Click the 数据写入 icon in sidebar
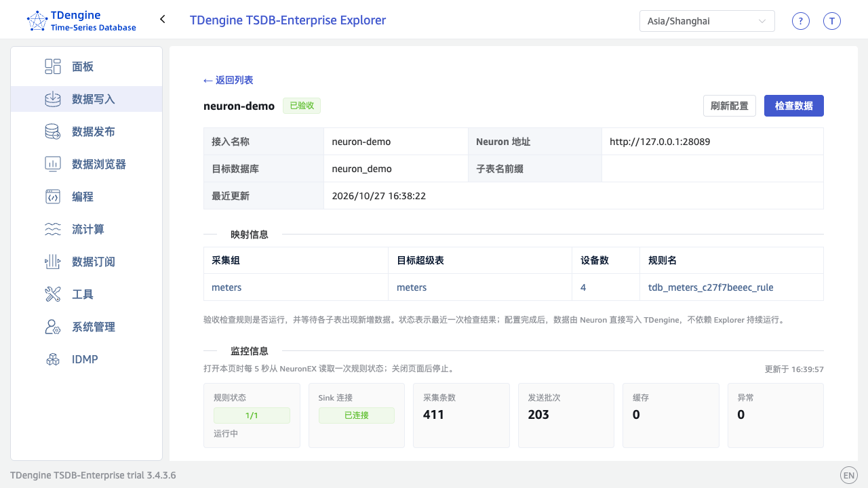Viewport: 868px width, 488px height. tap(53, 99)
